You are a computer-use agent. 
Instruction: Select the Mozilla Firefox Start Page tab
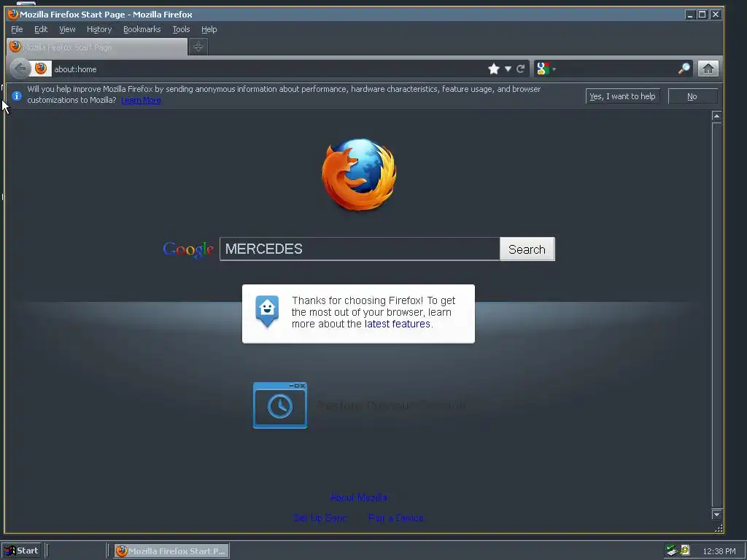97,47
